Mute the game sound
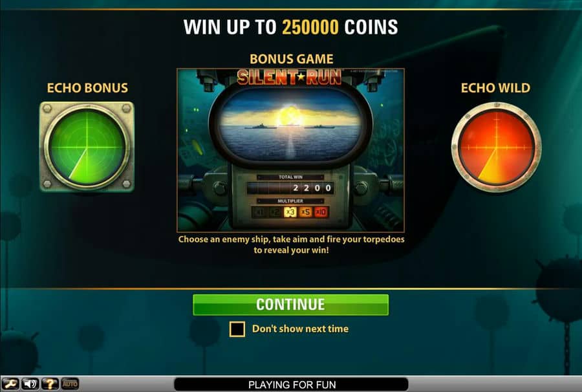This screenshot has height=392, width=582. (x=30, y=384)
